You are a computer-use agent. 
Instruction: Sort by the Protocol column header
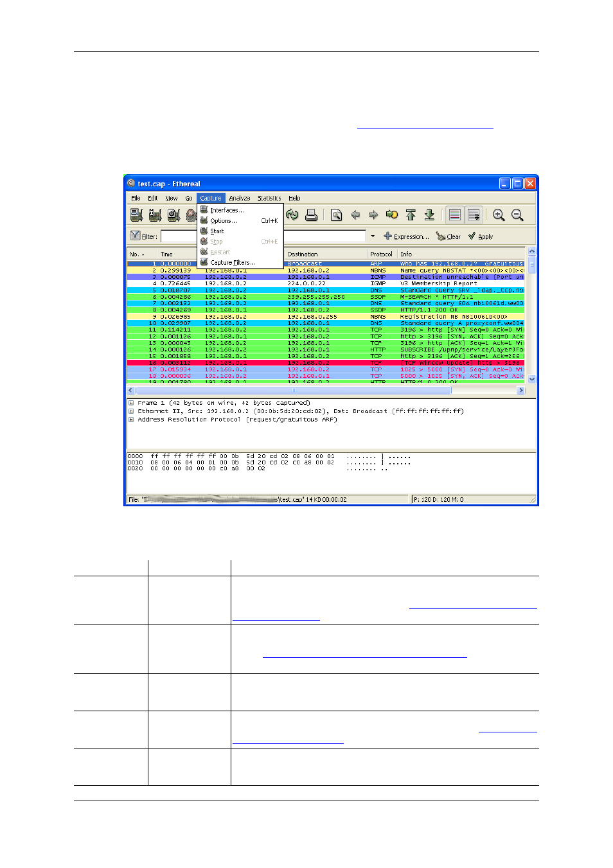pos(382,254)
